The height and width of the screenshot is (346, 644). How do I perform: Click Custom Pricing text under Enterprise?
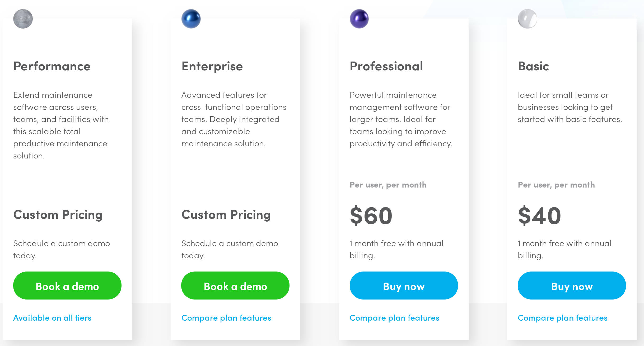(x=226, y=214)
